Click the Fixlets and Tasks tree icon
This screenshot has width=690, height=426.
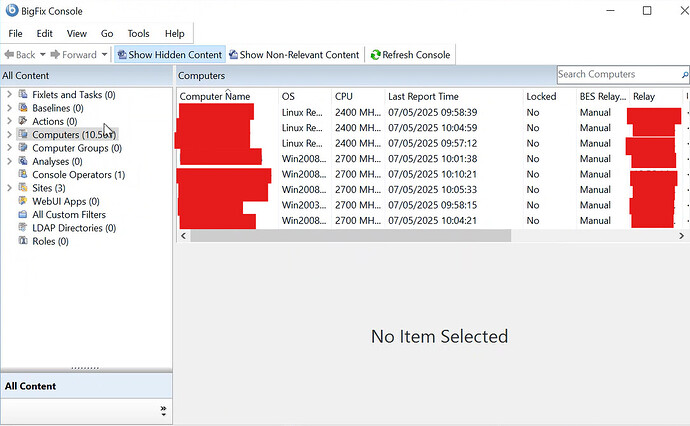(23, 95)
